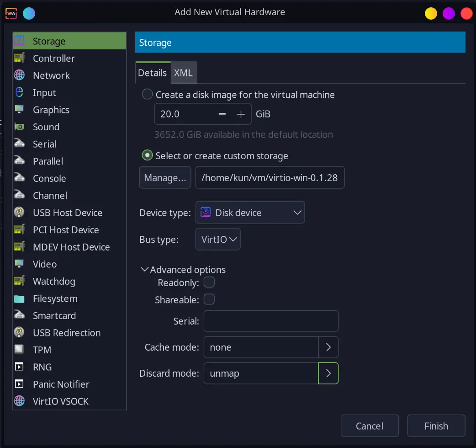The width and height of the screenshot is (476, 448).
Task: Click the USB Host Device icon
Action: point(19,213)
